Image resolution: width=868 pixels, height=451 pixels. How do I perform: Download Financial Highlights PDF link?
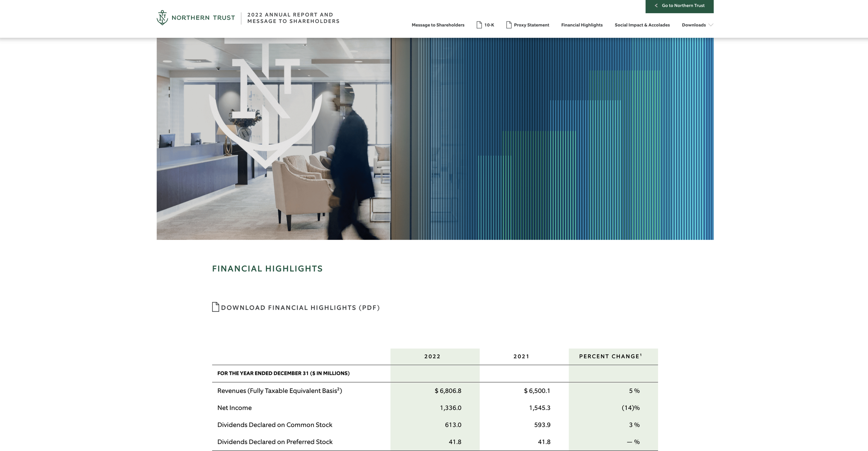tap(300, 308)
